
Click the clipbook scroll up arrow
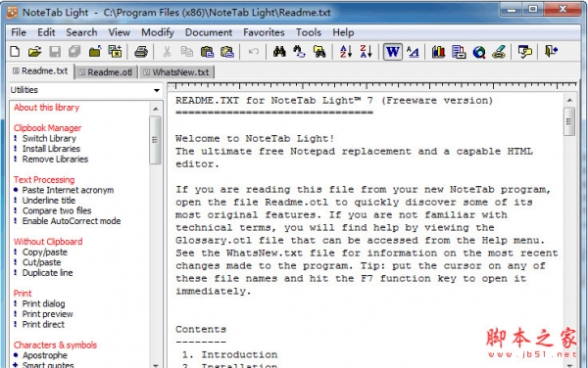pyautogui.click(x=156, y=109)
